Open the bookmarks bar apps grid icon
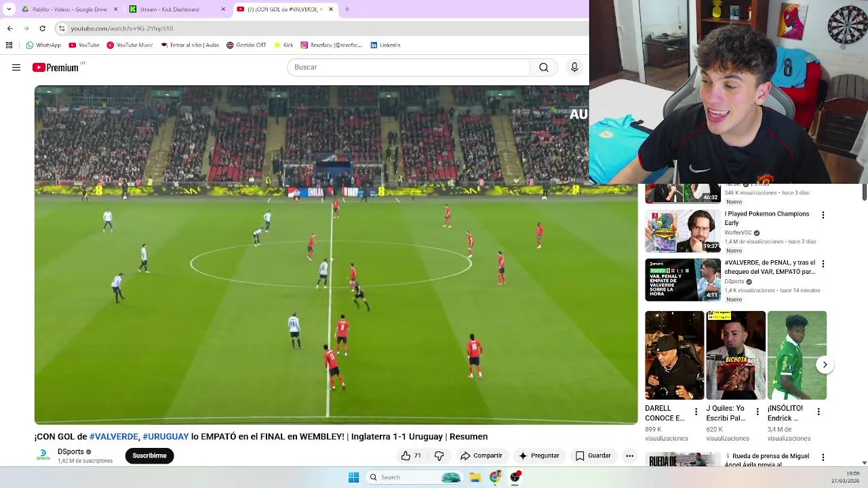This screenshot has height=488, width=868. [x=9, y=45]
